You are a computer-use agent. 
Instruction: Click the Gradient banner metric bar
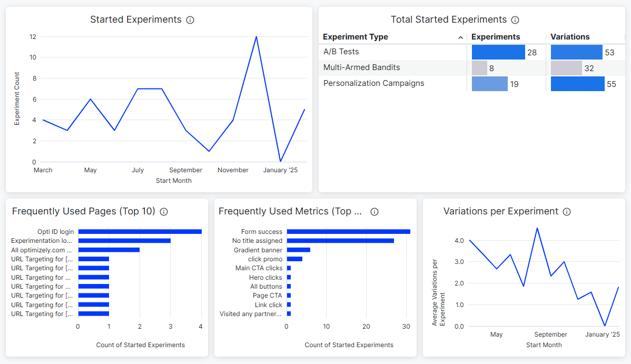click(298, 250)
